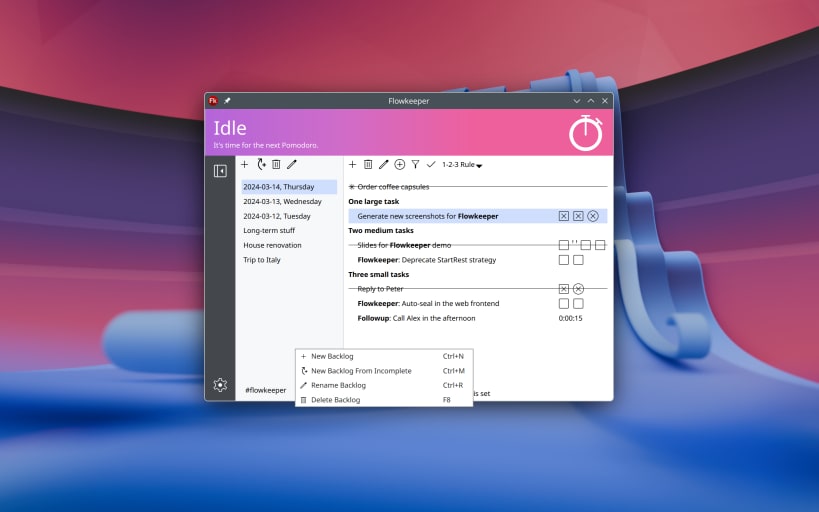Minimize the Flowkeeper window
This screenshot has width=819, height=512.
pos(577,101)
